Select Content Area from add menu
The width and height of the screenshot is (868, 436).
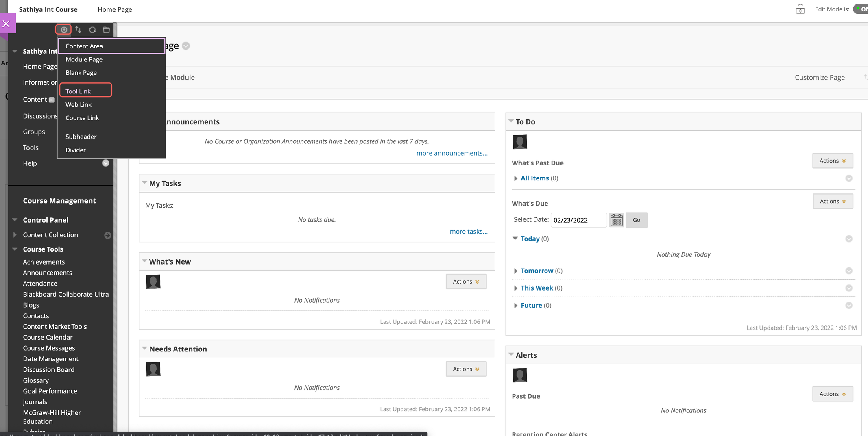112,46
